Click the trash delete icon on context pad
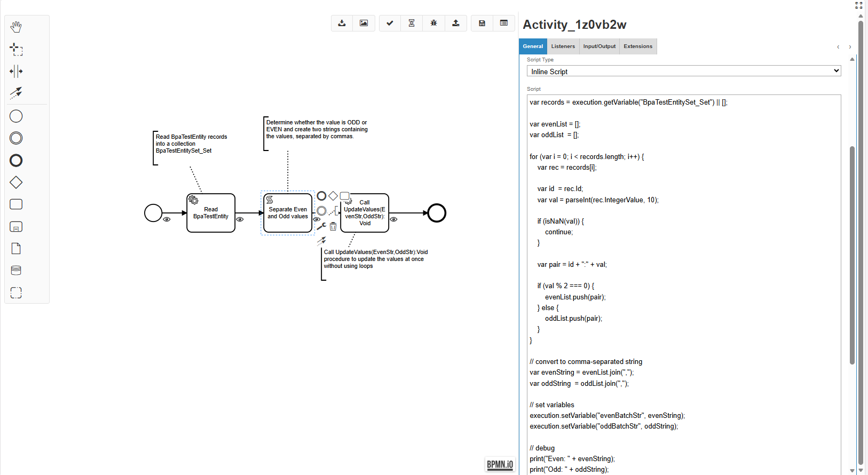Image resolution: width=868 pixels, height=475 pixels. pyautogui.click(x=333, y=226)
